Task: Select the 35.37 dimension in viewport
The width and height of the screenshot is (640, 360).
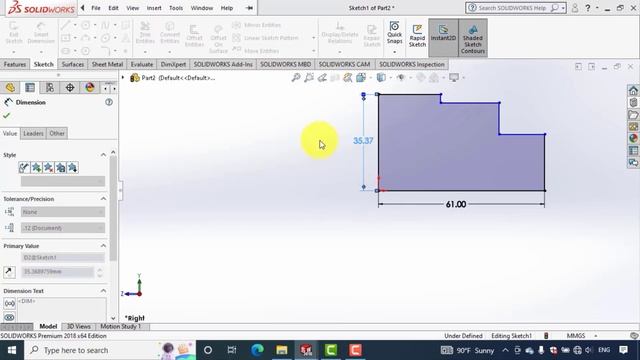Action: pos(363,141)
